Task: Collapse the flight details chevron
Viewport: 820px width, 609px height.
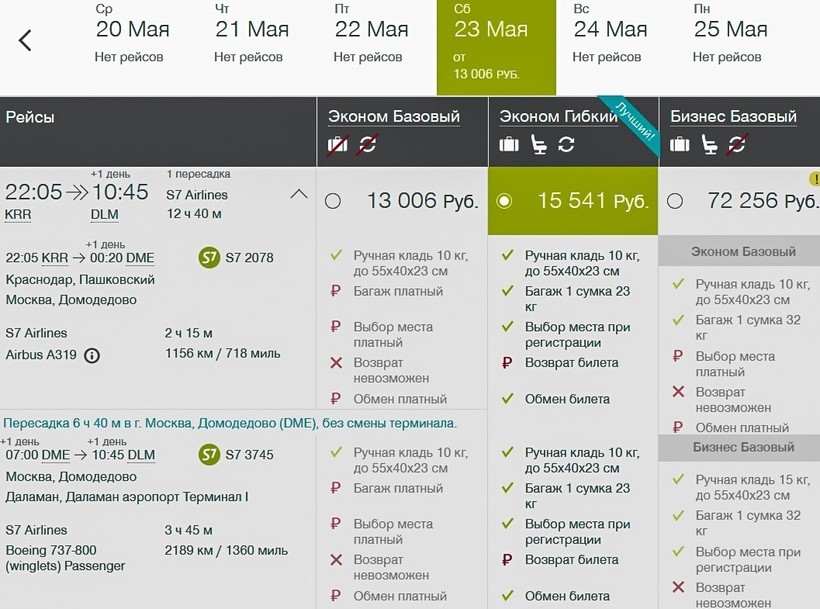Action: (298, 194)
